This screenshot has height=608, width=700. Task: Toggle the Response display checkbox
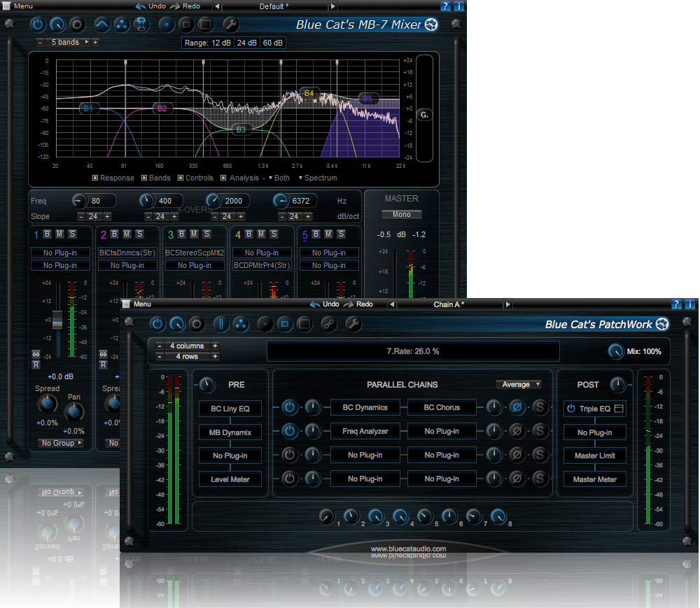pyautogui.click(x=95, y=178)
